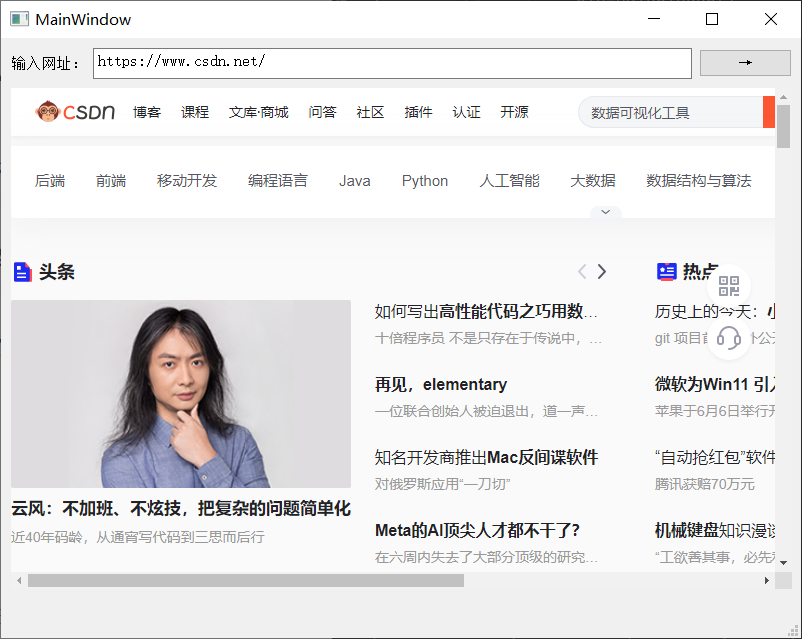Open the 文库·商城 nav item
This screenshot has height=639, width=802.
click(x=259, y=112)
